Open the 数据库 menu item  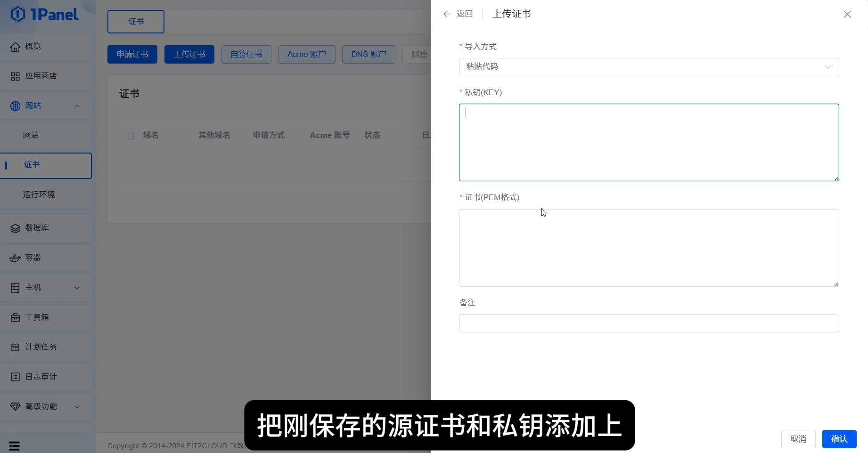point(46,228)
